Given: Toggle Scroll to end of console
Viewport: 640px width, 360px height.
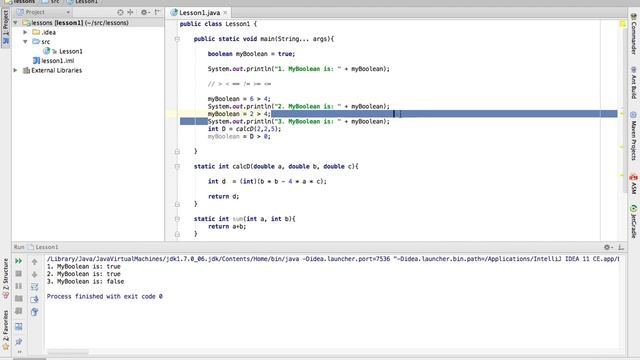Looking at the screenshot, I should coord(34,300).
